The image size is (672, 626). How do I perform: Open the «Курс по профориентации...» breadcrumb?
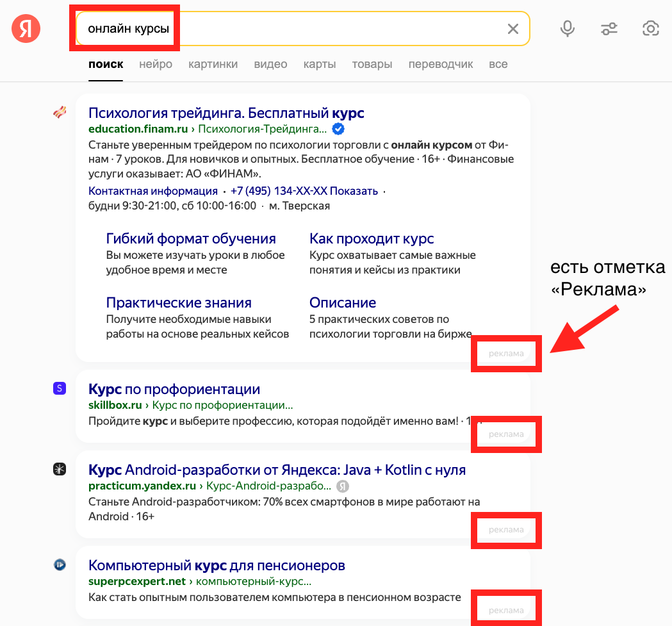click(222, 405)
